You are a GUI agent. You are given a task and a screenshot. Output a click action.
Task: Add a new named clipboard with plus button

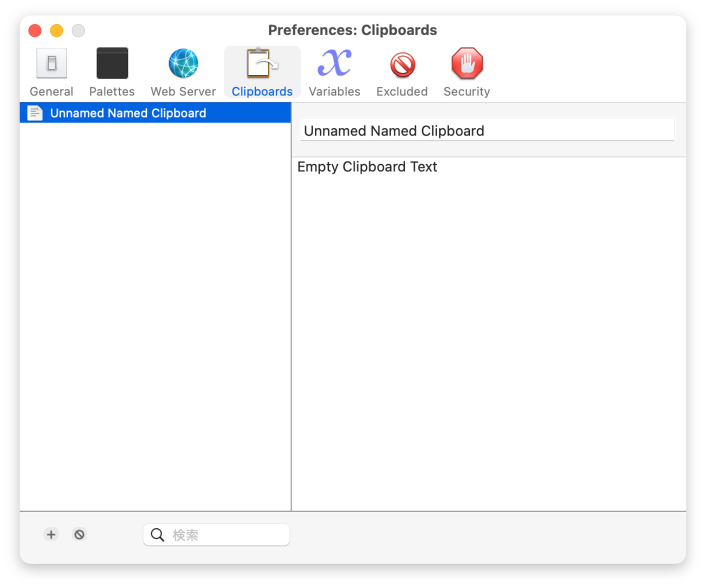point(51,534)
